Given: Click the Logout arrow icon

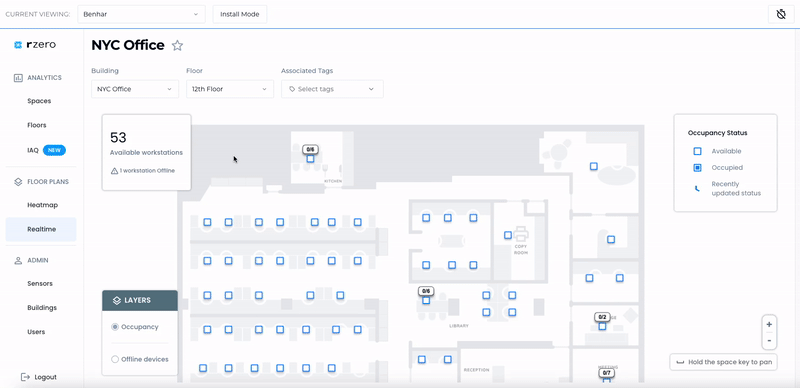Looking at the screenshot, I should (x=25, y=377).
